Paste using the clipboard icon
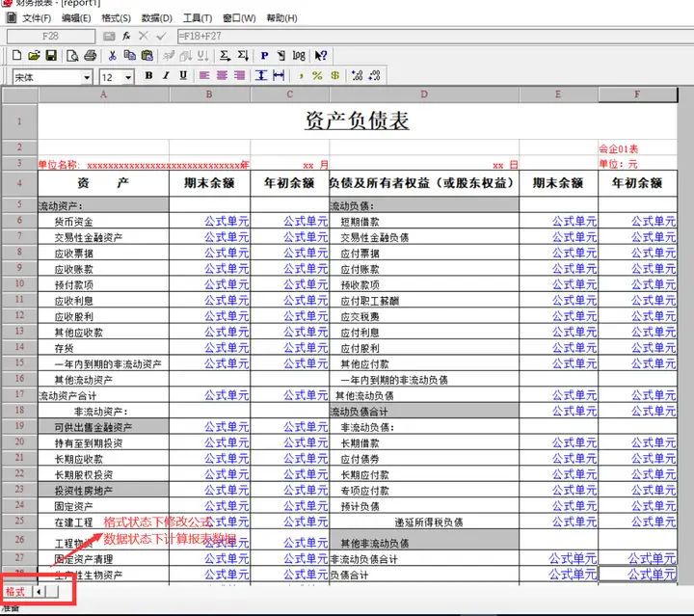 click(147, 55)
